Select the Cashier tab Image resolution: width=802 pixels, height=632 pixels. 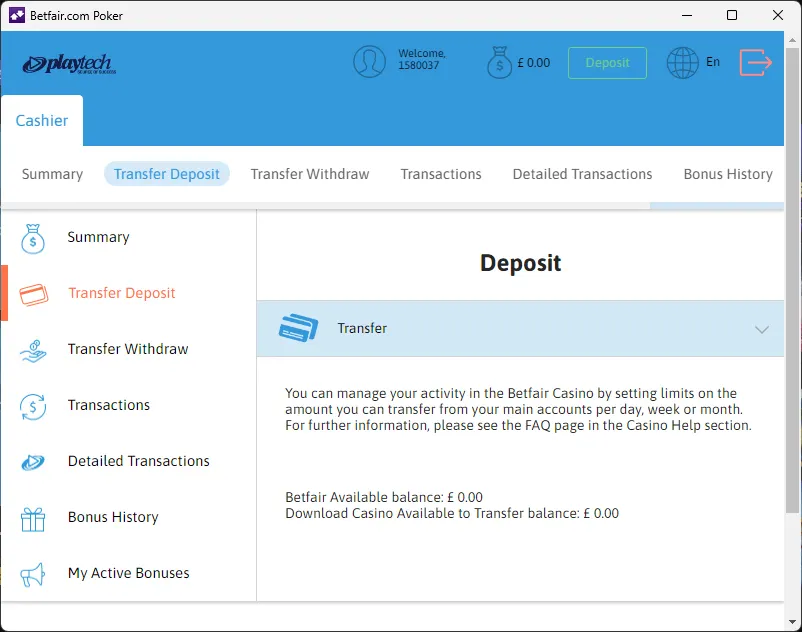(x=42, y=120)
